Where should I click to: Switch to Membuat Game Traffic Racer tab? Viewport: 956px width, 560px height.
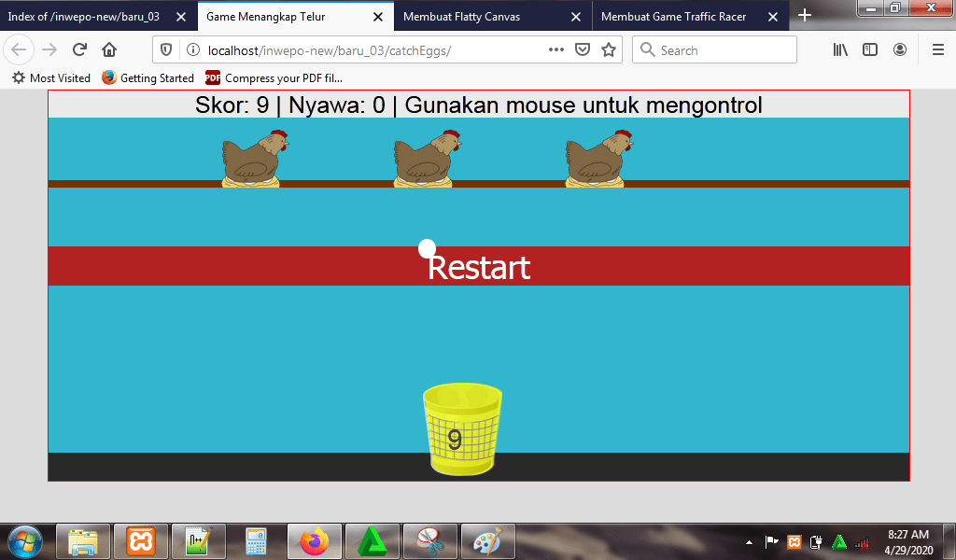click(x=673, y=17)
